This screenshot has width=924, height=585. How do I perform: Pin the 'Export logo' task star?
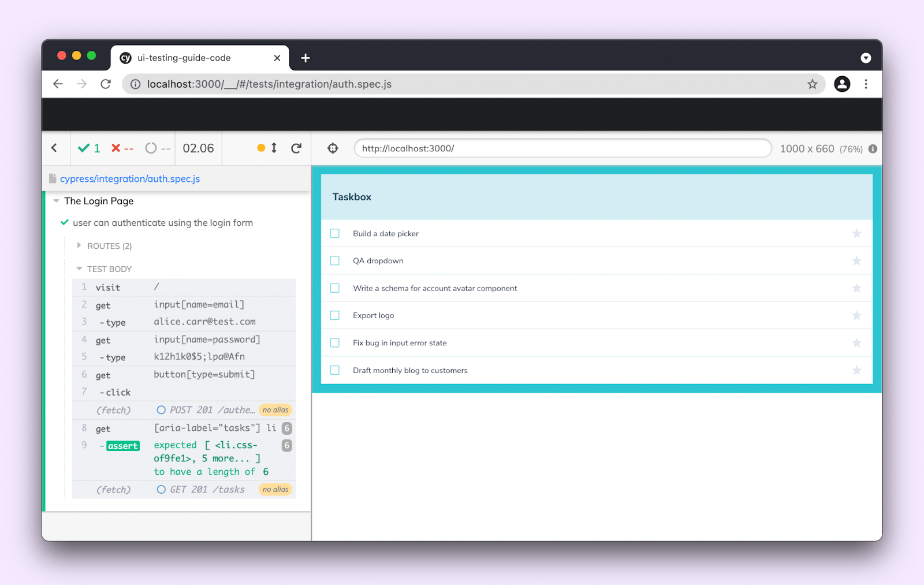(x=856, y=316)
